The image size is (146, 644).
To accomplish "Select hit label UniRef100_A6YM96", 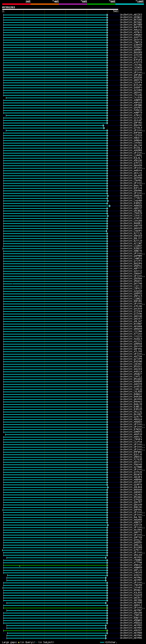I will (x=131, y=638).
